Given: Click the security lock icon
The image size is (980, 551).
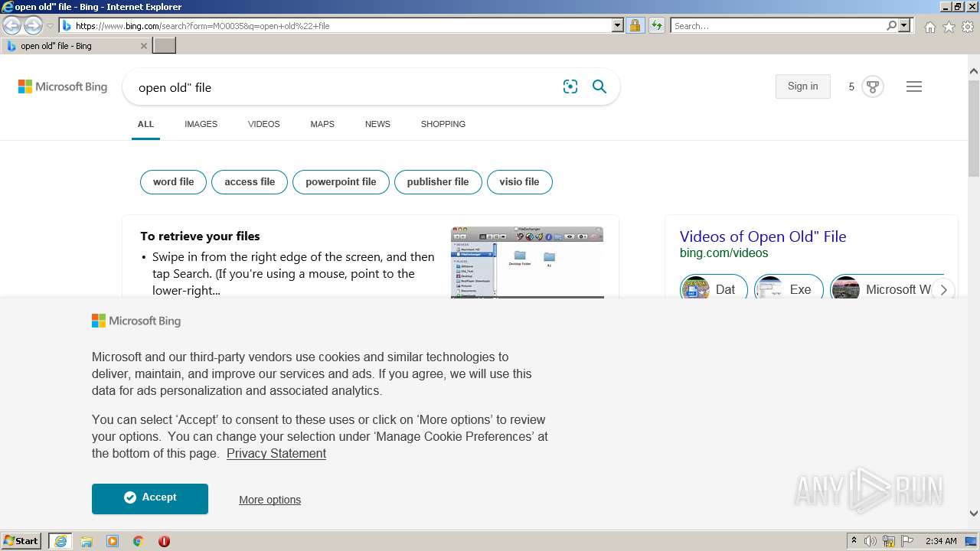Looking at the screenshot, I should coord(635,26).
